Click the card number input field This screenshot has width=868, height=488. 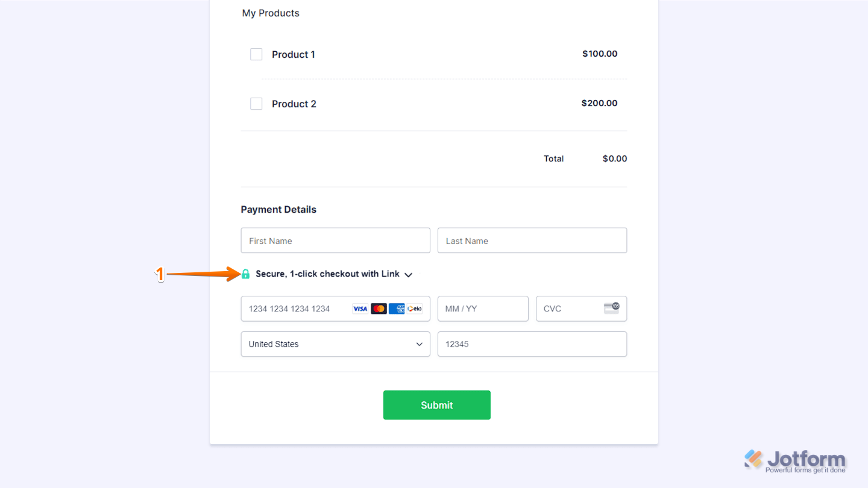point(295,308)
